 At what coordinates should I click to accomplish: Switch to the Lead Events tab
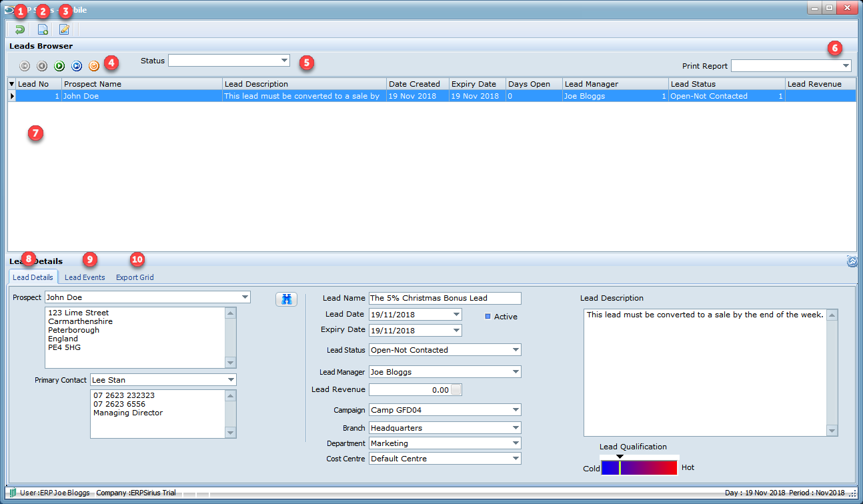click(x=85, y=277)
